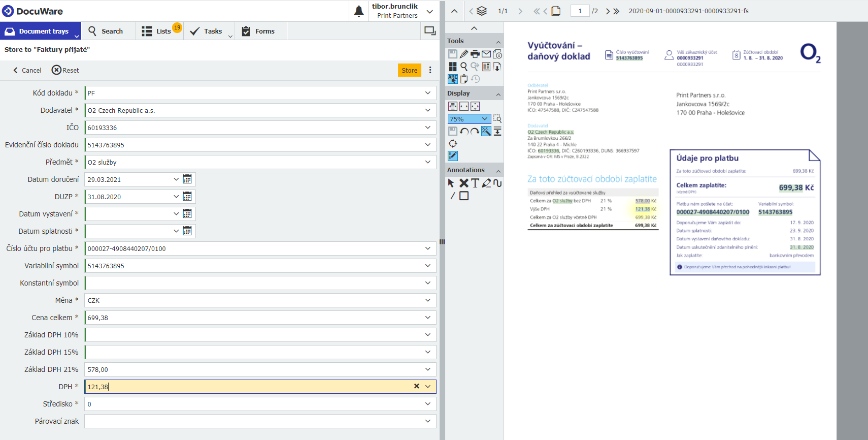Jump to last page in viewer
This screenshot has height=440, width=868.
click(616, 11)
